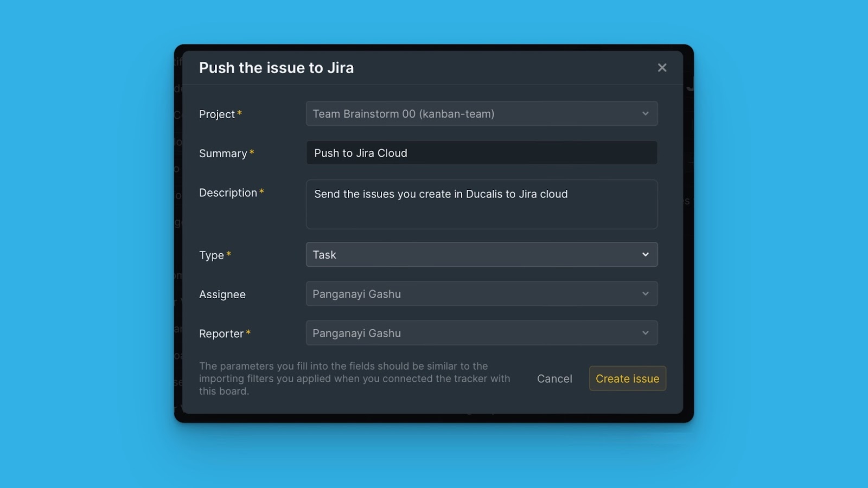Cancel pushing the issue

click(x=554, y=378)
